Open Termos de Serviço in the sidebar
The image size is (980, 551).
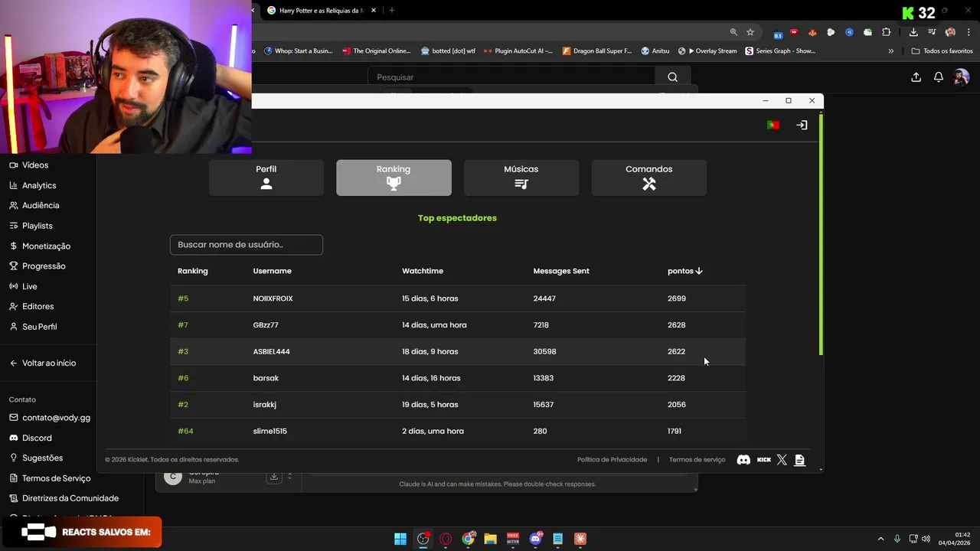tap(56, 478)
